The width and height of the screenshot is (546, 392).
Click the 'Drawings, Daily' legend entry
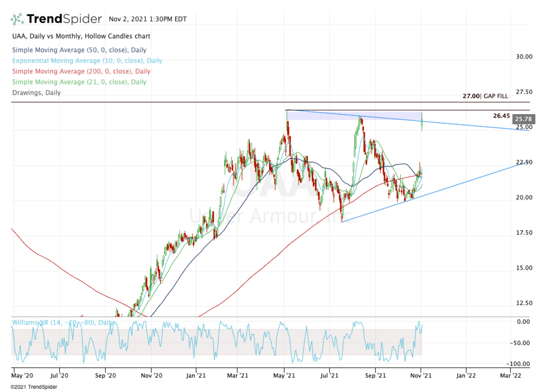click(36, 93)
